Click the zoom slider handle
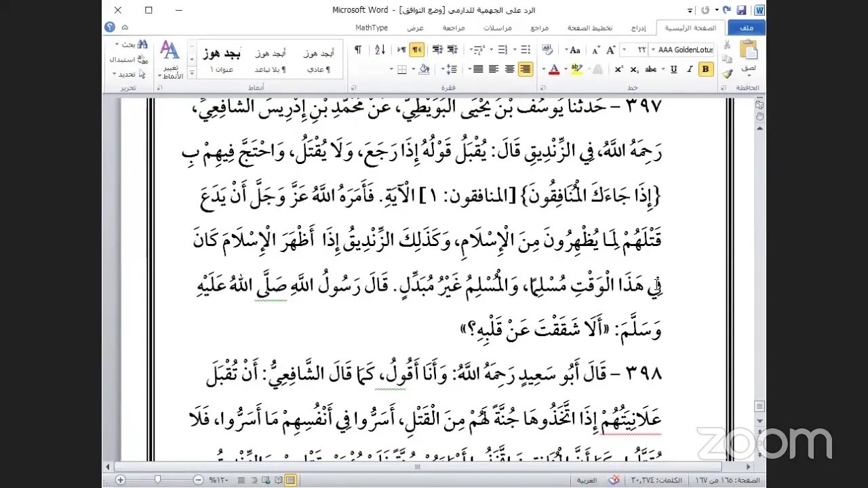 tap(157, 480)
